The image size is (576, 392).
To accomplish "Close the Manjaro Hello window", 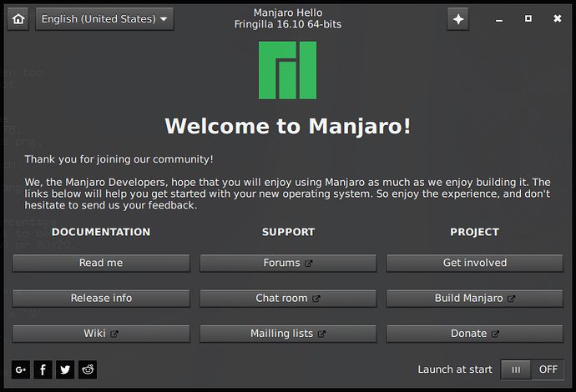I will pos(558,18).
